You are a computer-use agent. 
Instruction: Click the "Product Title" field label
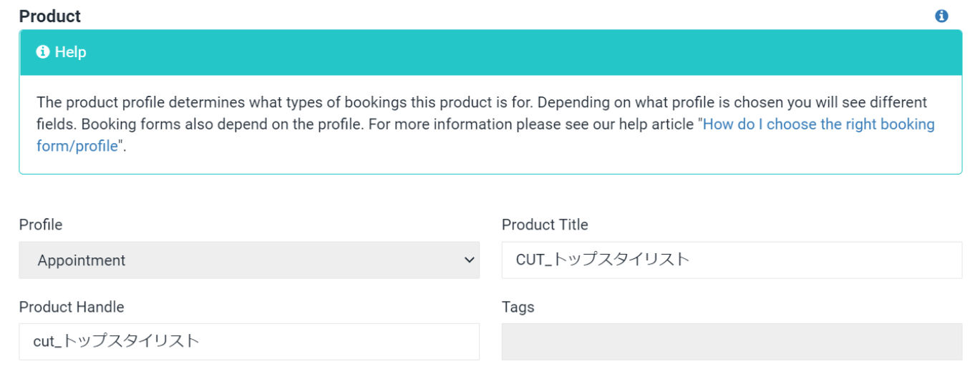545,225
